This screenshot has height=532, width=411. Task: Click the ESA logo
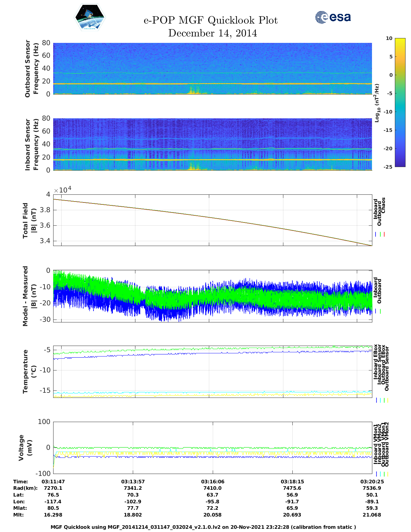[x=333, y=17]
